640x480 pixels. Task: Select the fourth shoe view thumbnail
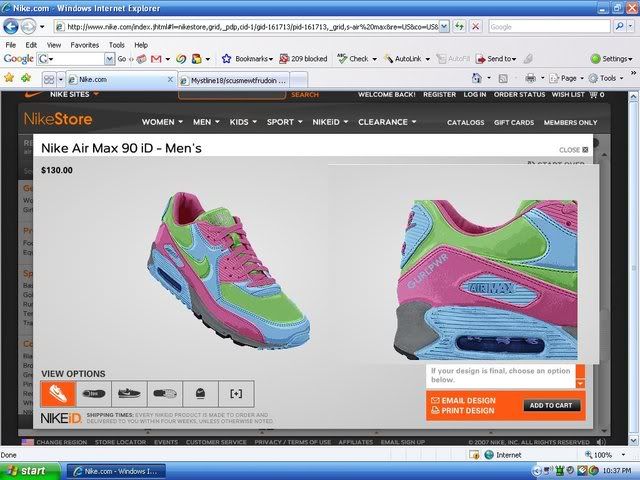[x=165, y=394]
